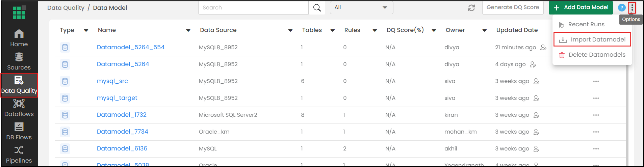Select Import Datamodel from the options menu
Image resolution: width=644 pixels, height=167 pixels.
point(592,39)
